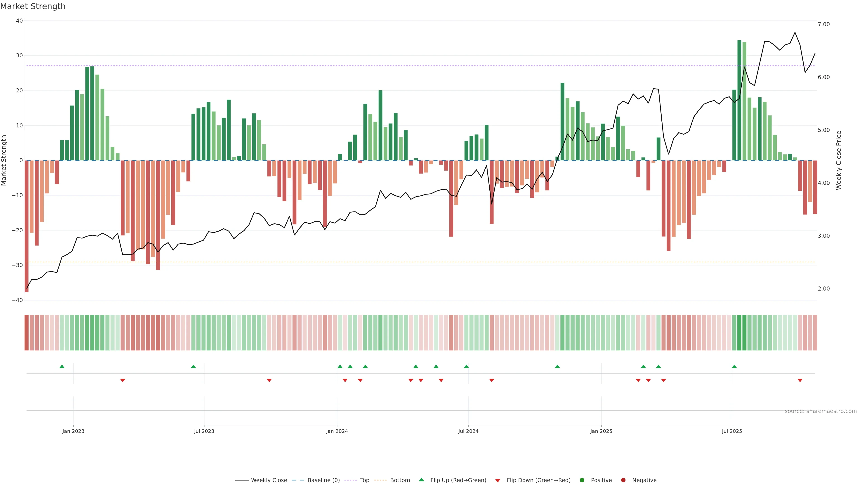Click the flip-up triangle just after Jul 2025
The height and width of the screenshot is (488, 868).
[734, 366]
